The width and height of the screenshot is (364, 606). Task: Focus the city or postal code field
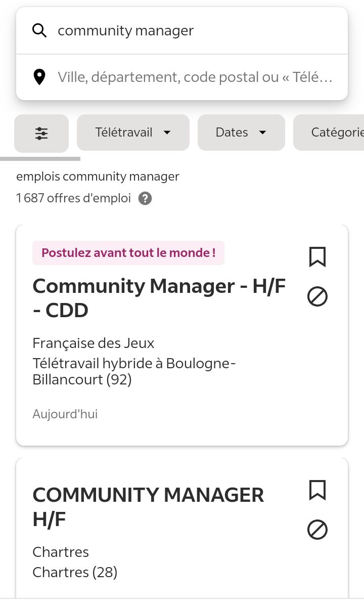tap(195, 77)
